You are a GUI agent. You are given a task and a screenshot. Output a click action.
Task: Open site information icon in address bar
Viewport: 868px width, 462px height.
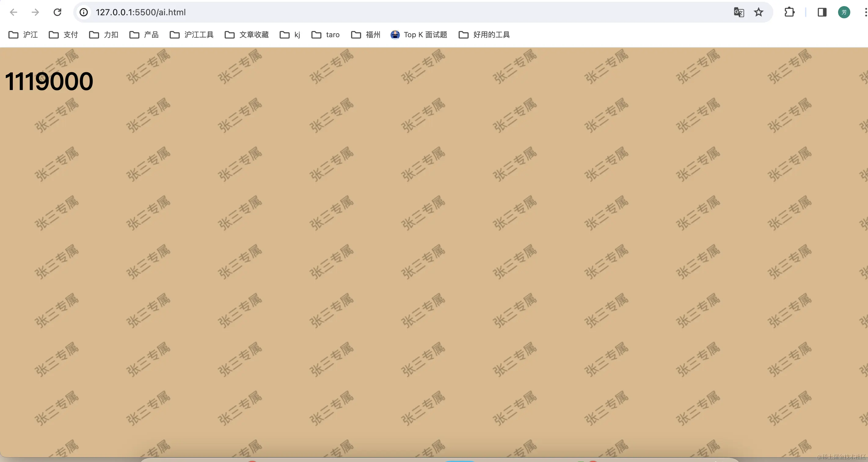point(84,13)
